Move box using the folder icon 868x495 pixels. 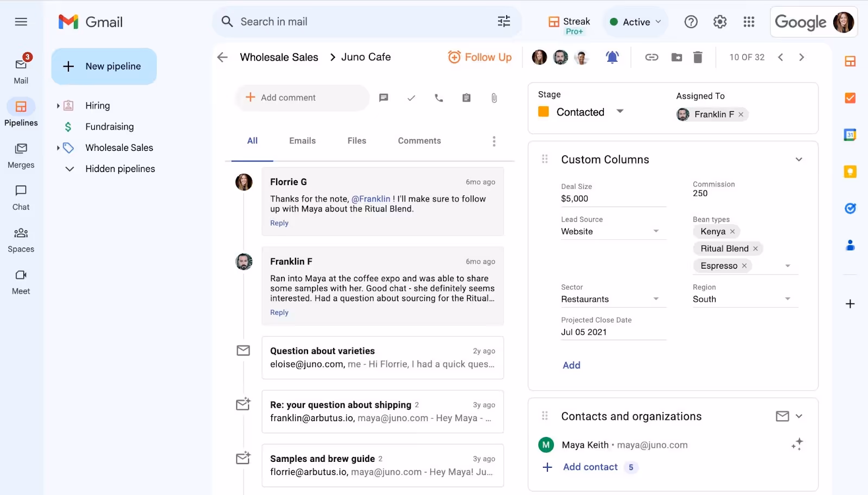click(676, 57)
